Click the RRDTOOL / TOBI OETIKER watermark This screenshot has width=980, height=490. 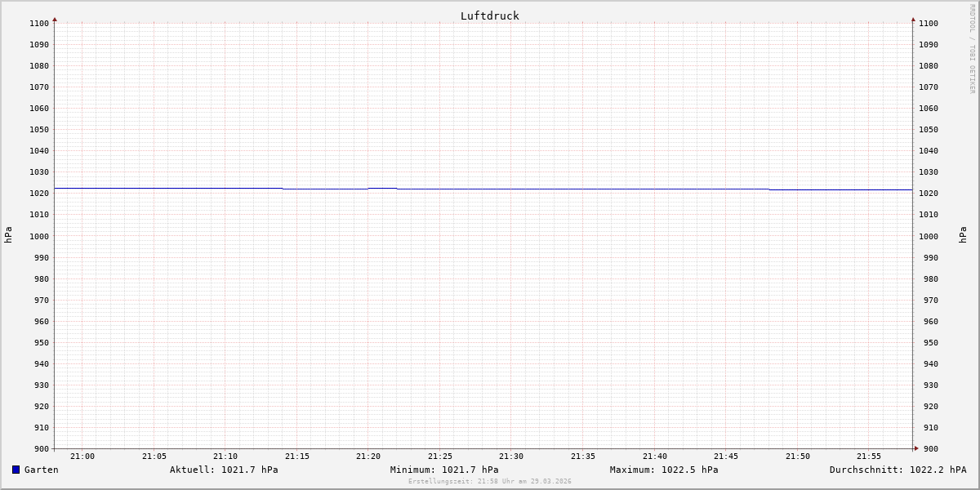pos(972,49)
